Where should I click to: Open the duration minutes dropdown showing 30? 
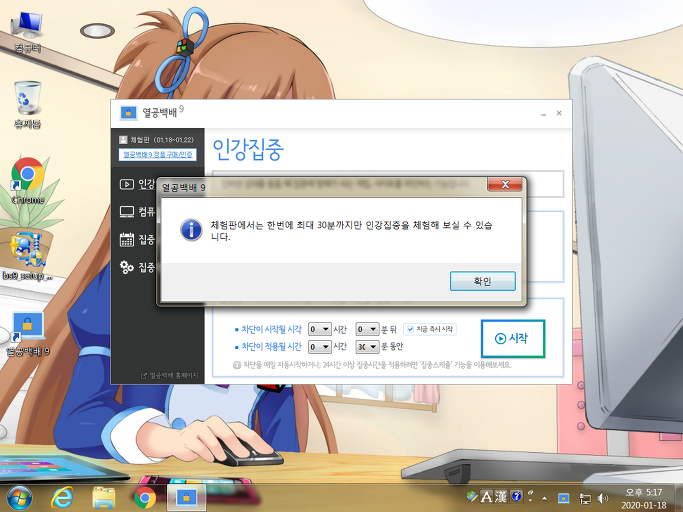click(367, 347)
